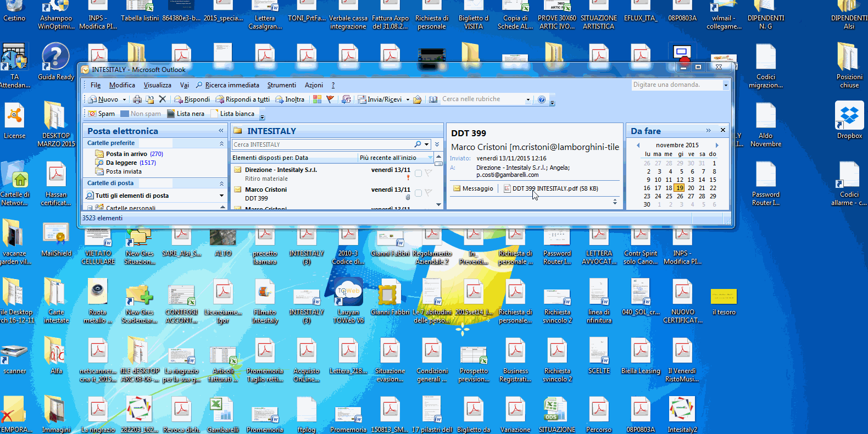Open the Strumenti menu
868x434 pixels.
(282, 85)
